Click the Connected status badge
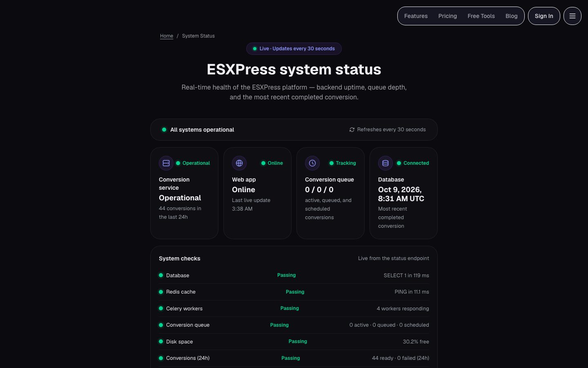Viewport: 588px width, 368px height. [x=413, y=163]
